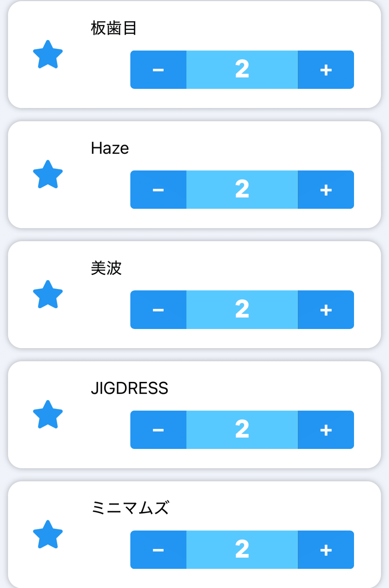
Task: Tap plus on the JIGDRESS counter
Action: pos(326,430)
